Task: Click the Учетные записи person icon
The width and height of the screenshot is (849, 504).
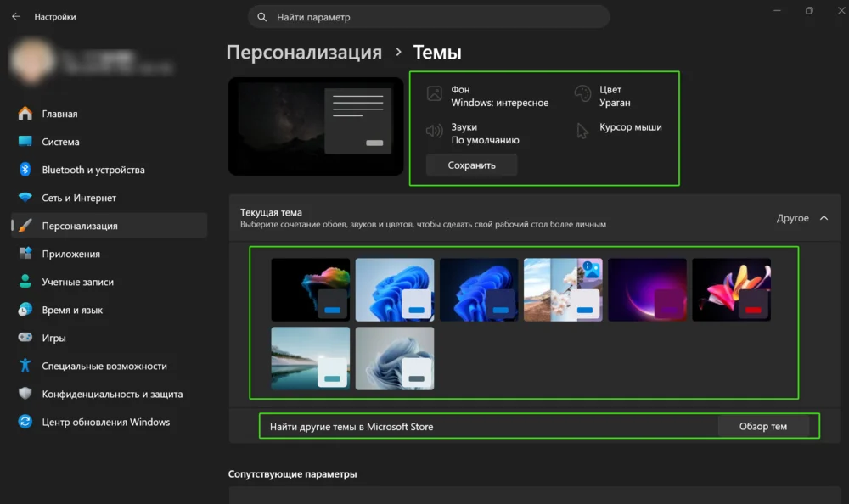Action: pos(25,282)
